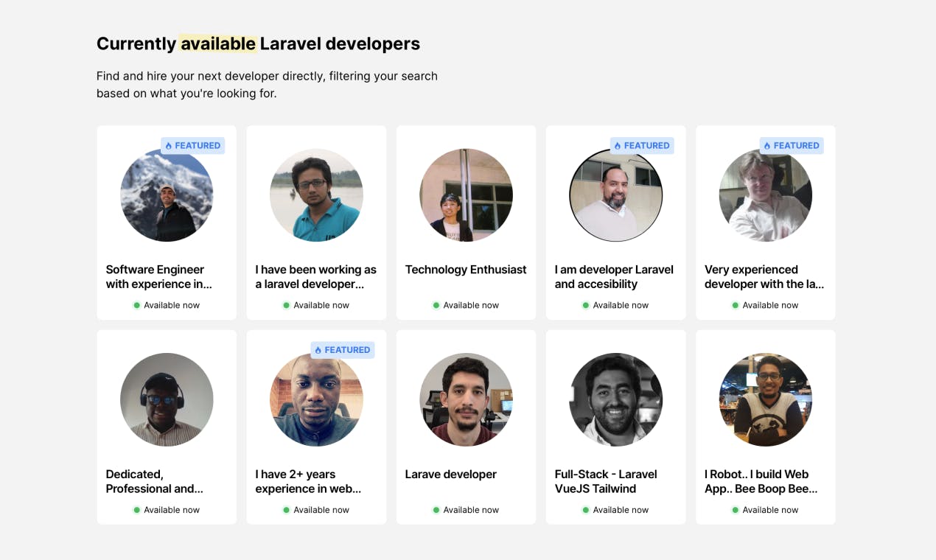Click FEATURED badge on 2+ years experience card
Screen dimensions: 936x560
[343, 350]
